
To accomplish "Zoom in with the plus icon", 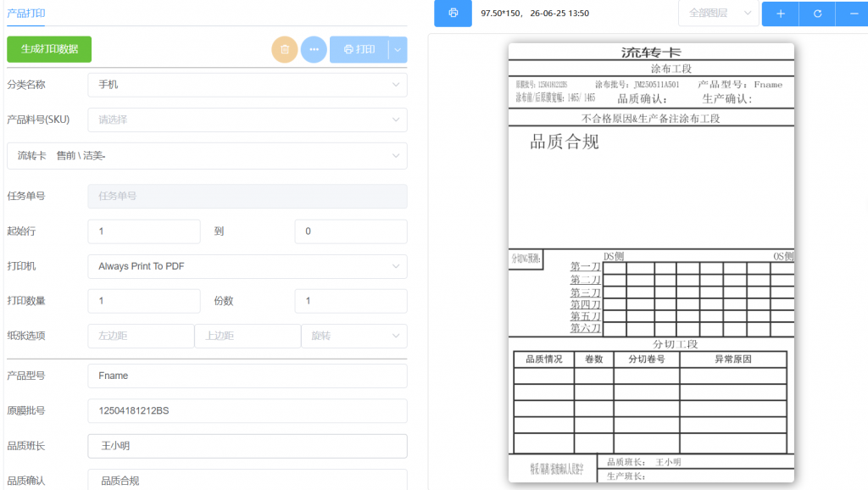I will (x=781, y=14).
